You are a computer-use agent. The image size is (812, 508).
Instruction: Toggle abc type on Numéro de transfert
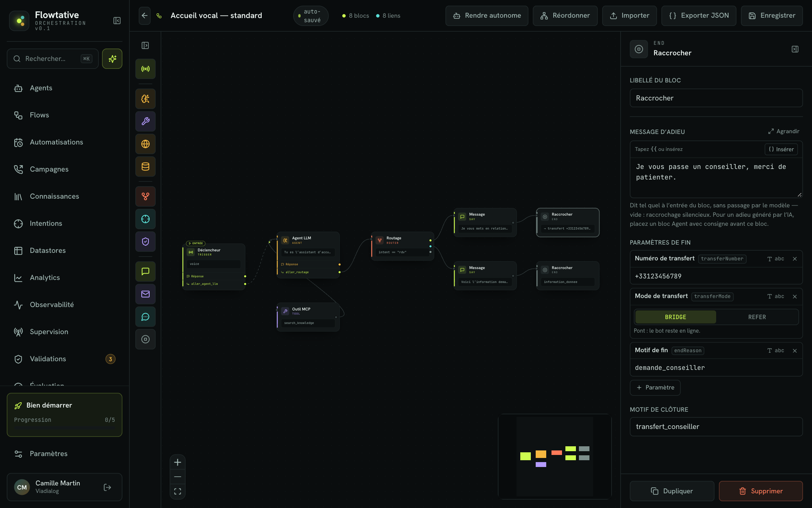click(x=776, y=259)
